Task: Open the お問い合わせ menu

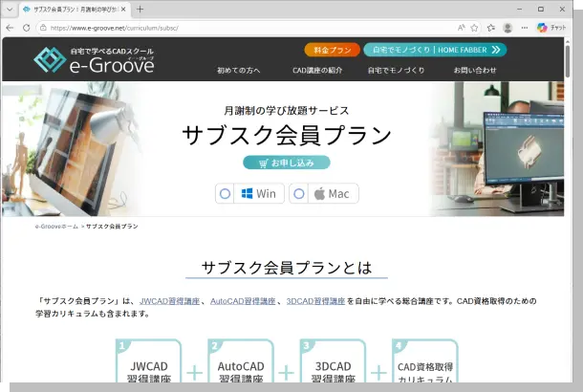Action: pyautogui.click(x=475, y=71)
